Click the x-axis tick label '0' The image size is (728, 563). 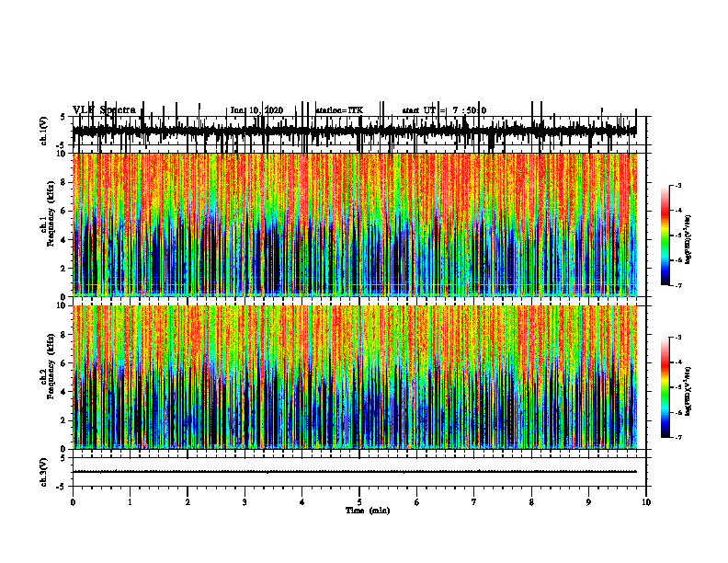click(x=73, y=502)
